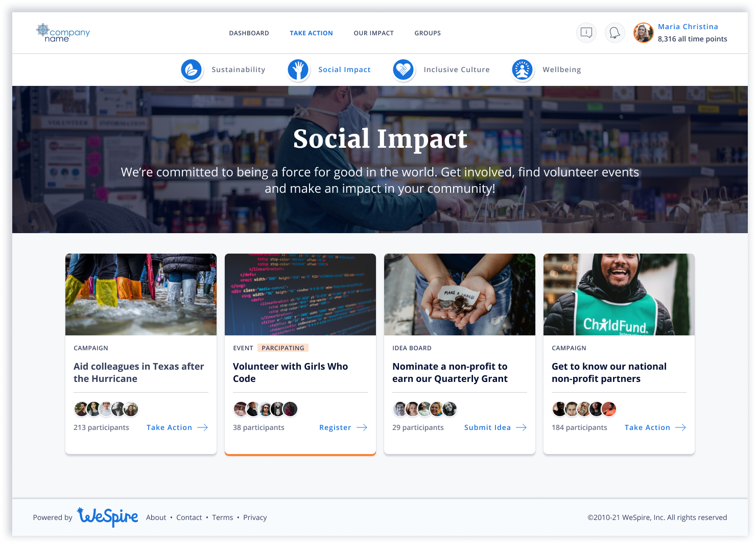Select the Social Impact hand icon
The image size is (756, 544).
click(298, 70)
